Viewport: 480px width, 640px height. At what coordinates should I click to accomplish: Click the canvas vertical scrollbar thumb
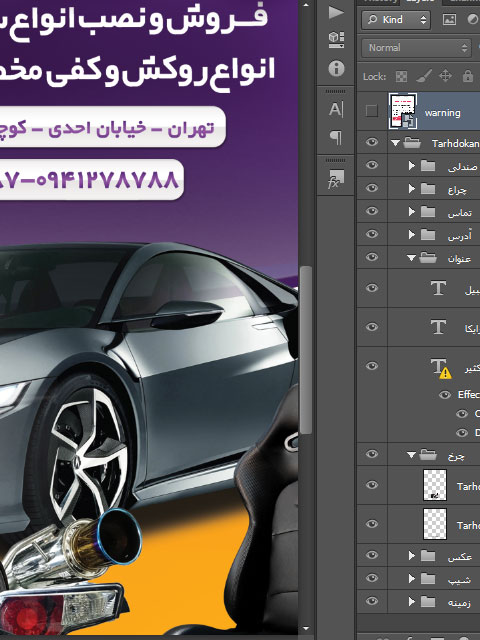pos(306,350)
